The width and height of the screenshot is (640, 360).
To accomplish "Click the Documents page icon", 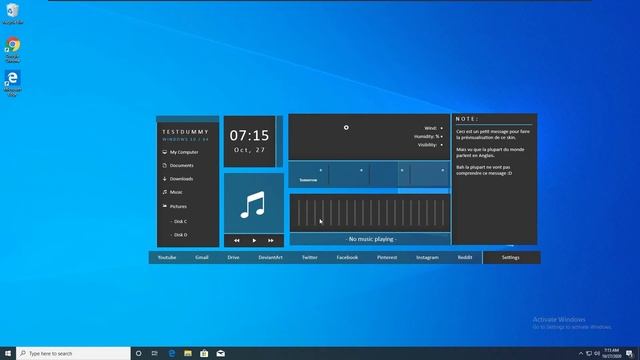I will tap(164, 166).
